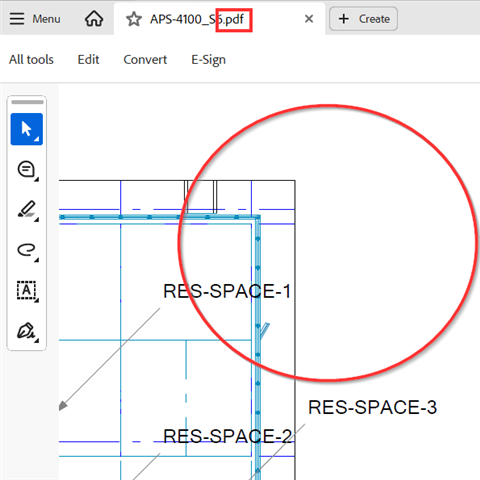The image size is (480, 480).
Task: Choose the E-Sign option
Action: pyautogui.click(x=208, y=60)
